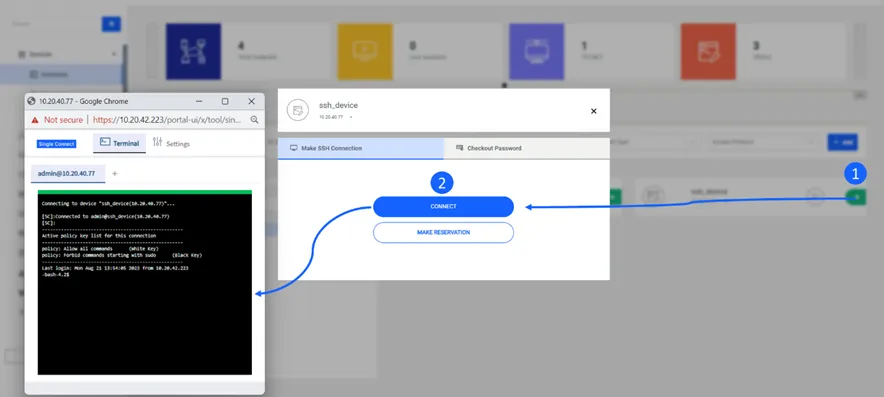
Task: Click the -bash-4.2$ prompt line
Action: click(56, 275)
